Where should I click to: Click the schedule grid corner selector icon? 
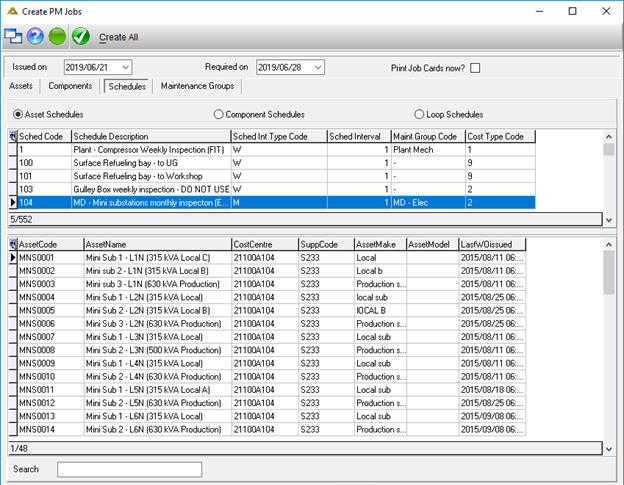pos(13,136)
